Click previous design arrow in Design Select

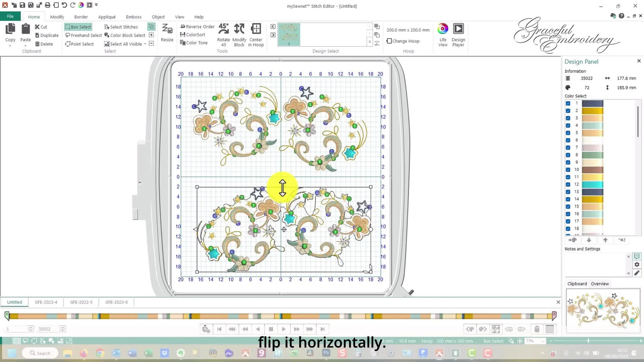coord(273,26)
